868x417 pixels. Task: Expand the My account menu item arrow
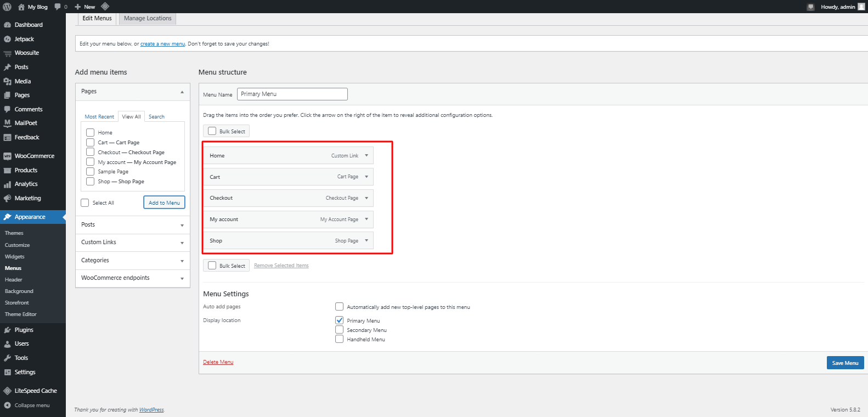coord(367,219)
